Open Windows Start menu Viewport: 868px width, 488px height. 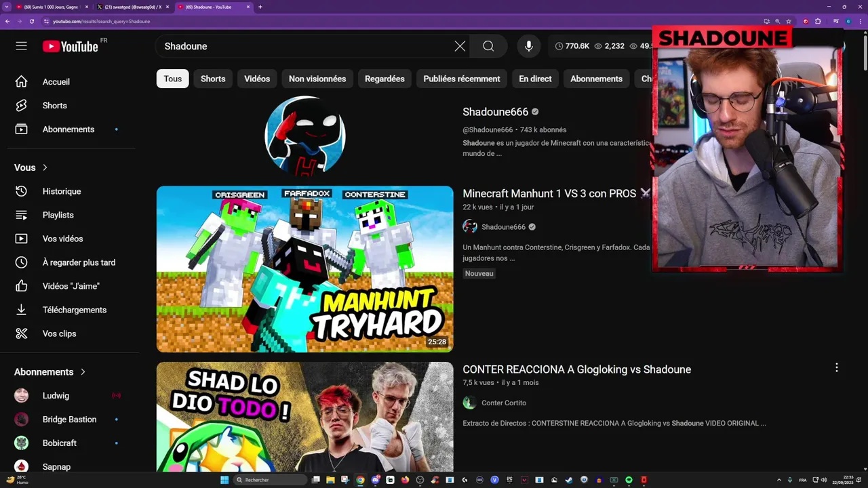tap(224, 480)
